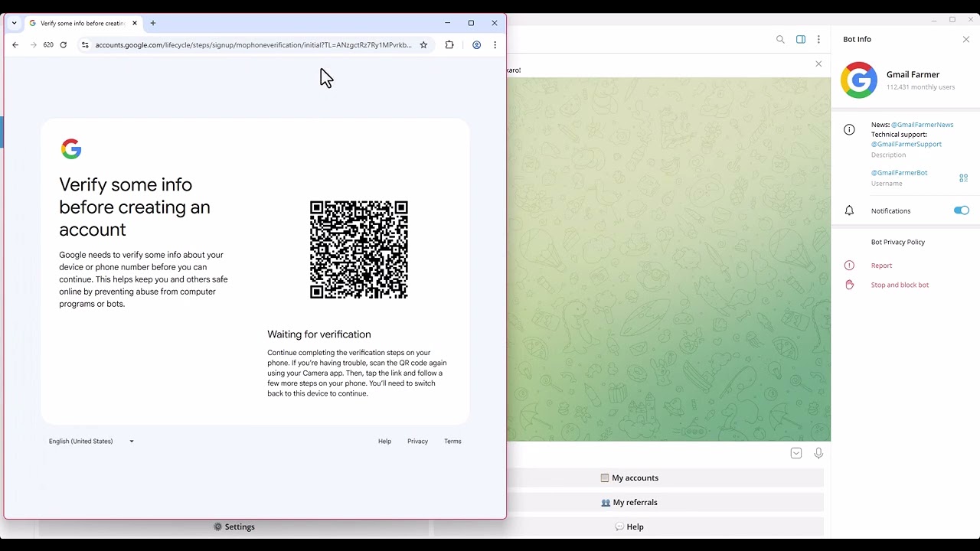Toggle the bot keyboard icon in Telegram
Viewport: 980px width, 551px height.
[796, 453]
